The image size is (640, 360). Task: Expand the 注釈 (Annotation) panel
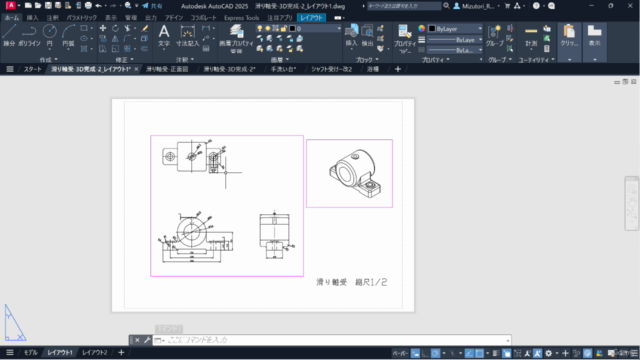(x=185, y=60)
